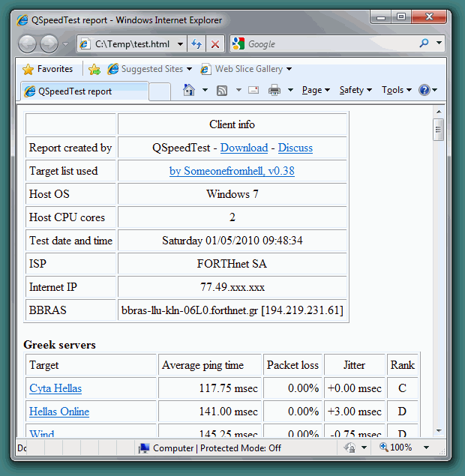Click the Home icon
The height and width of the screenshot is (476, 465).
pyautogui.click(x=189, y=90)
